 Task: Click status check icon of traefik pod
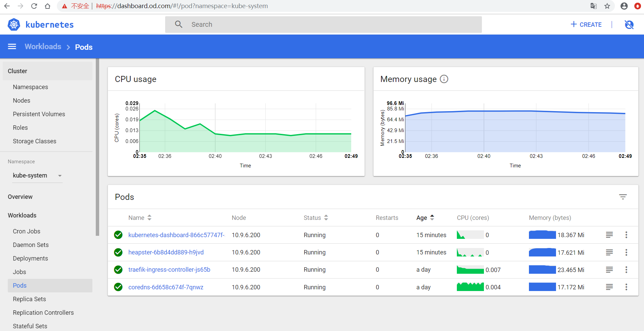[118, 270]
